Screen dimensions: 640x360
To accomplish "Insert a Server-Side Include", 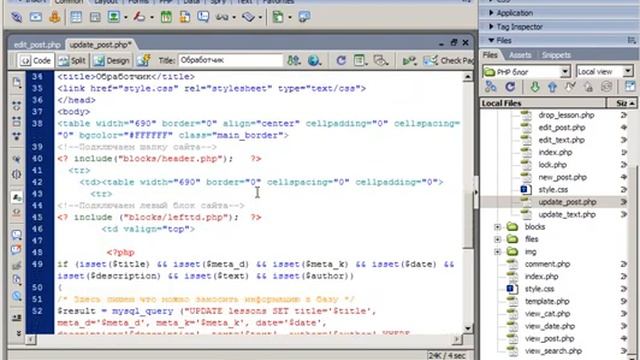I will 184,17.
